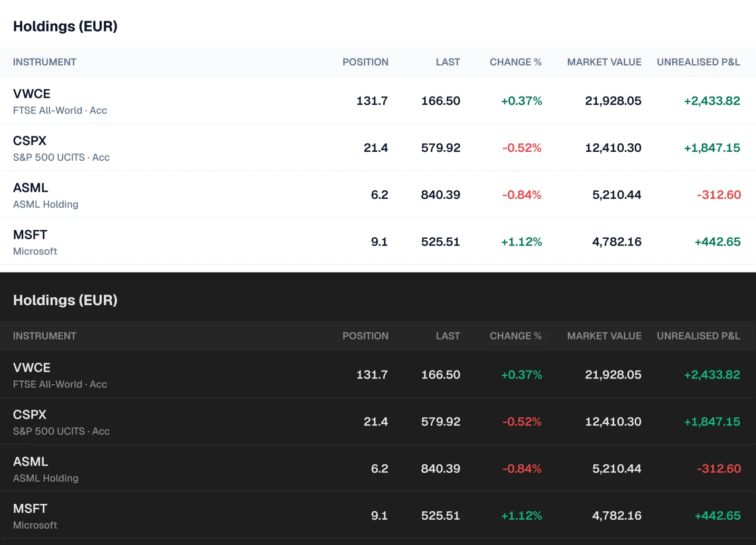Click the 840.39 last price in the dark table

(x=441, y=469)
